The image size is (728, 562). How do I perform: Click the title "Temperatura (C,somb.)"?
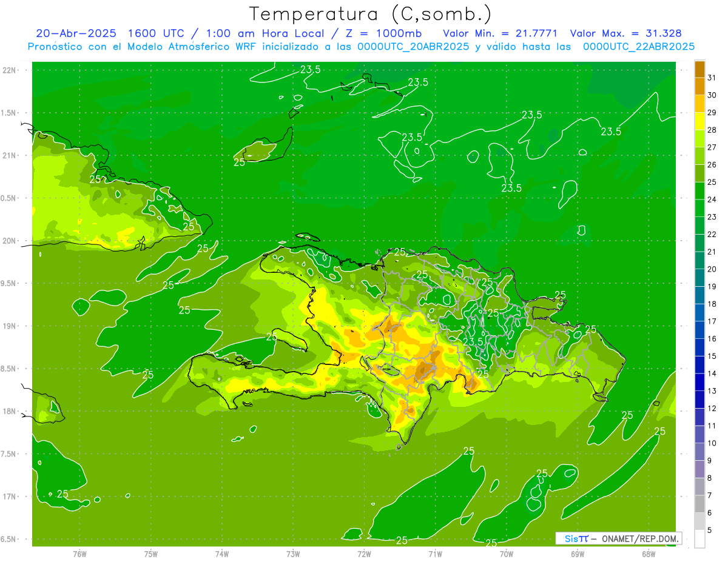(370, 14)
